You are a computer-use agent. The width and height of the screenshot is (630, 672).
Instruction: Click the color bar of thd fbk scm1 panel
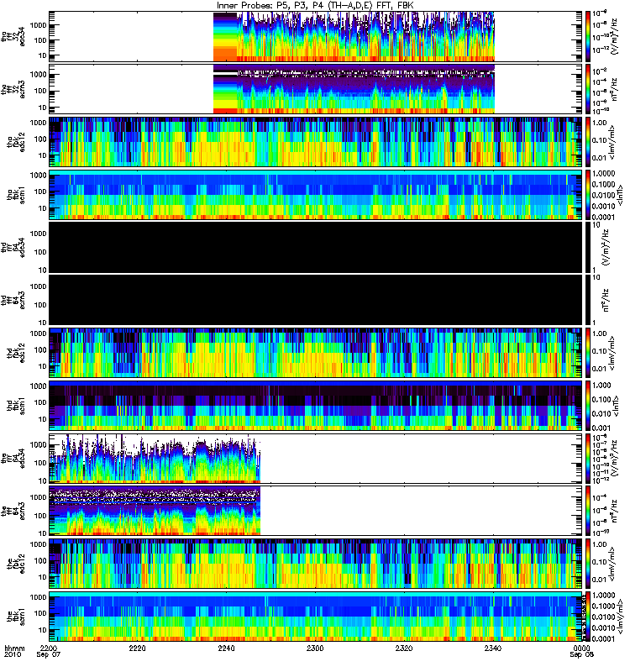[x=589, y=406]
